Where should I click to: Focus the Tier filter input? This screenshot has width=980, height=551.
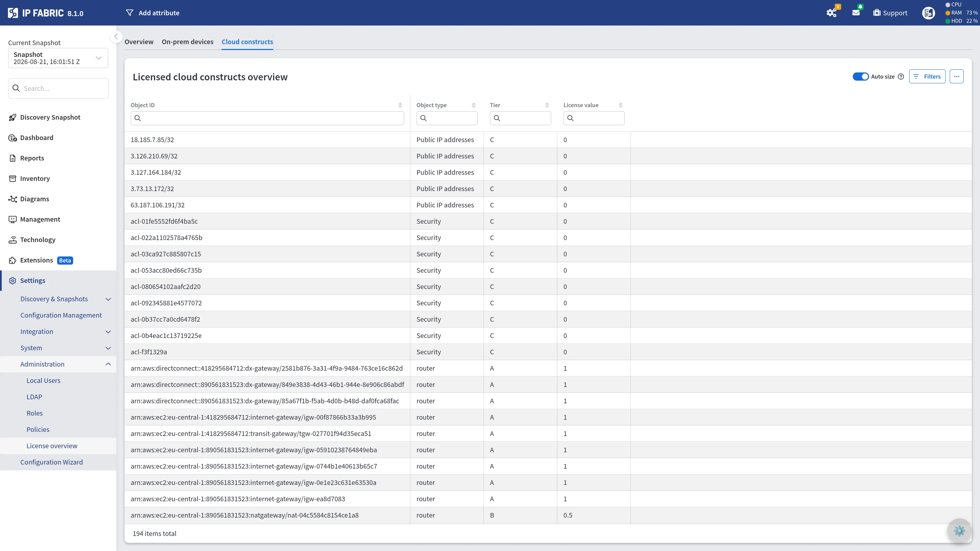520,118
